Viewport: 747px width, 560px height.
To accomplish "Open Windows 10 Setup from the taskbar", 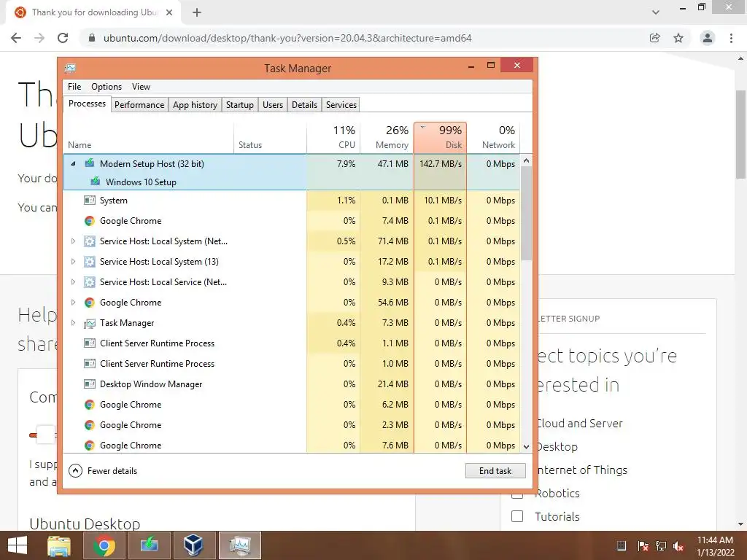I will point(149,545).
